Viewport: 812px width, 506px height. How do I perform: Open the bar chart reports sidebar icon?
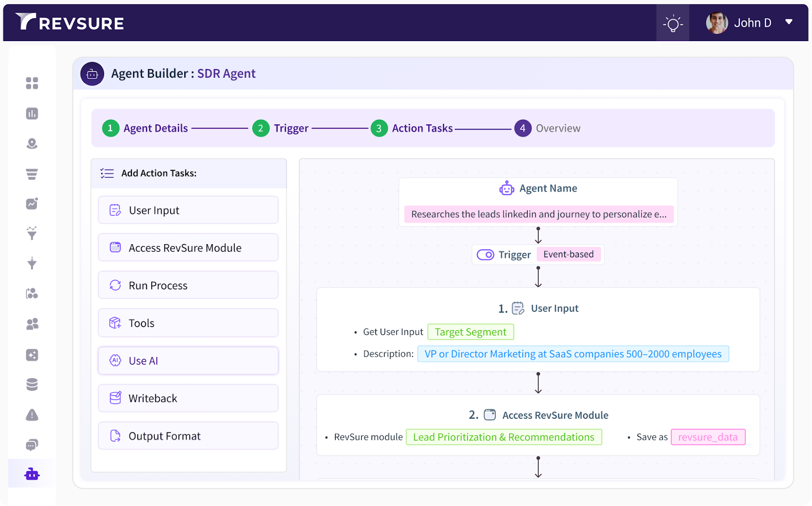pyautogui.click(x=32, y=113)
